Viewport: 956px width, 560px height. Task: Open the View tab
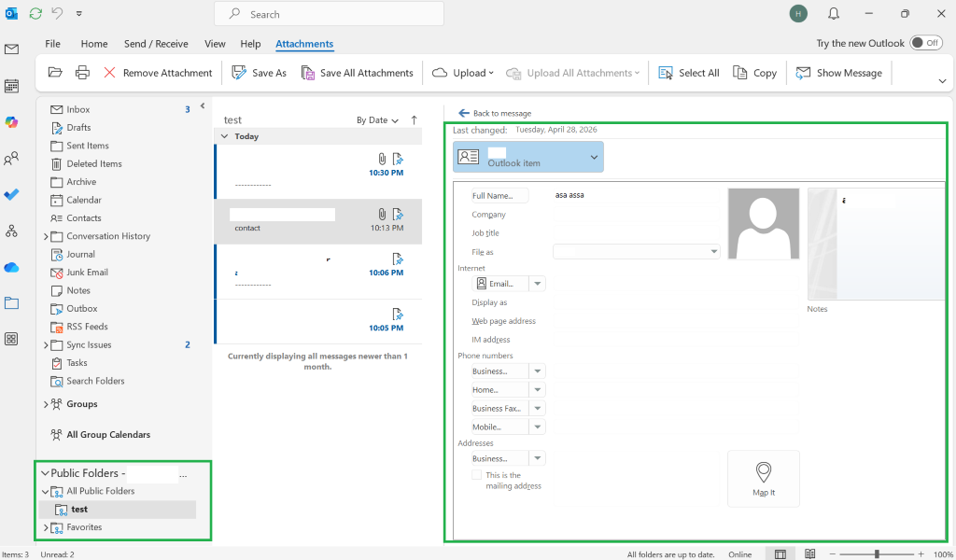(x=215, y=43)
